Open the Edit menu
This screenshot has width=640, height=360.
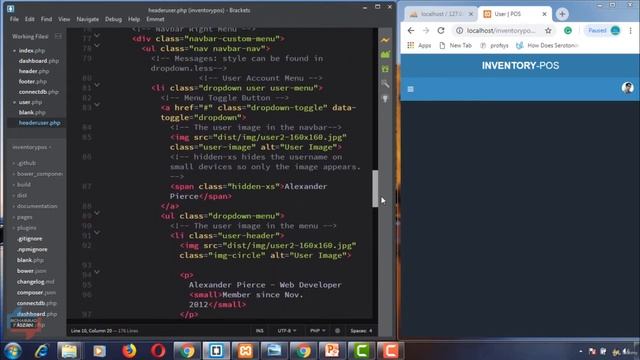pyautogui.click(x=29, y=19)
